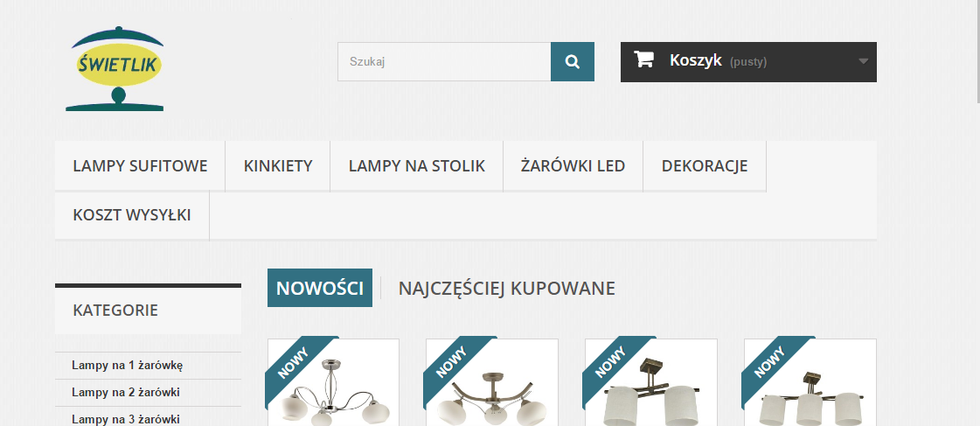Expand the Koszyk cart dropdown arrow
Viewport: 980px width, 426px height.
(x=863, y=61)
